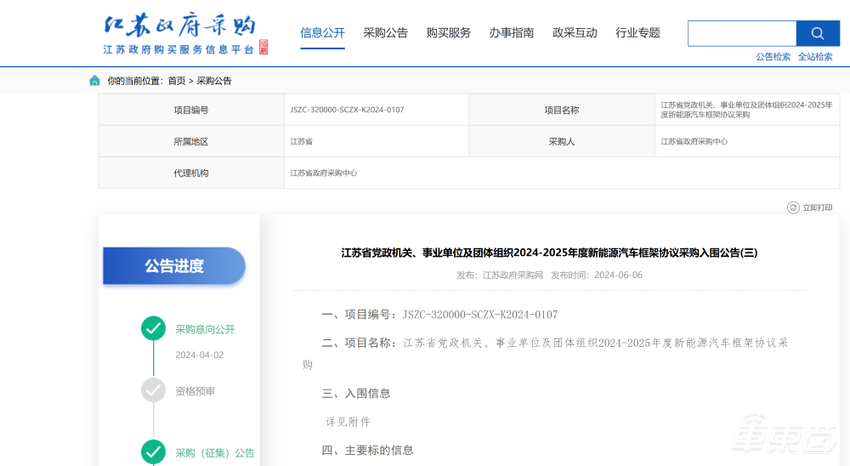This screenshot has width=850, height=466.
Task: Click the 采购意向公开 progress step
Action: [x=205, y=329]
